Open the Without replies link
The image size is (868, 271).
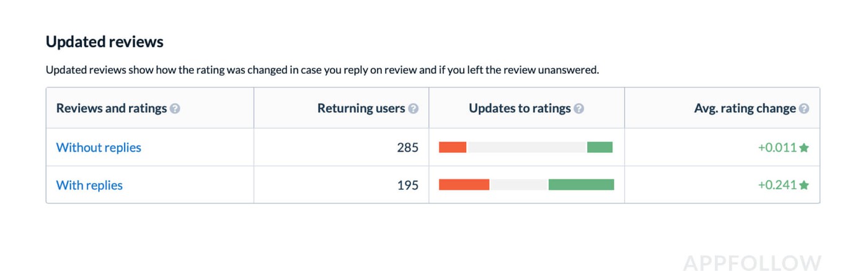[x=99, y=148]
